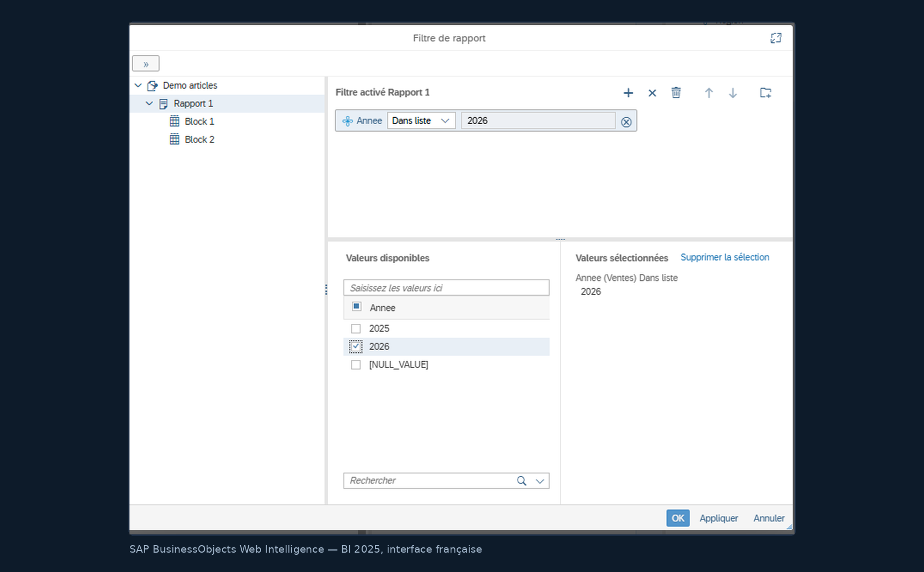Check the [NULL_VALUE] checkbox
Image resolution: width=924 pixels, height=572 pixels.
coord(356,365)
